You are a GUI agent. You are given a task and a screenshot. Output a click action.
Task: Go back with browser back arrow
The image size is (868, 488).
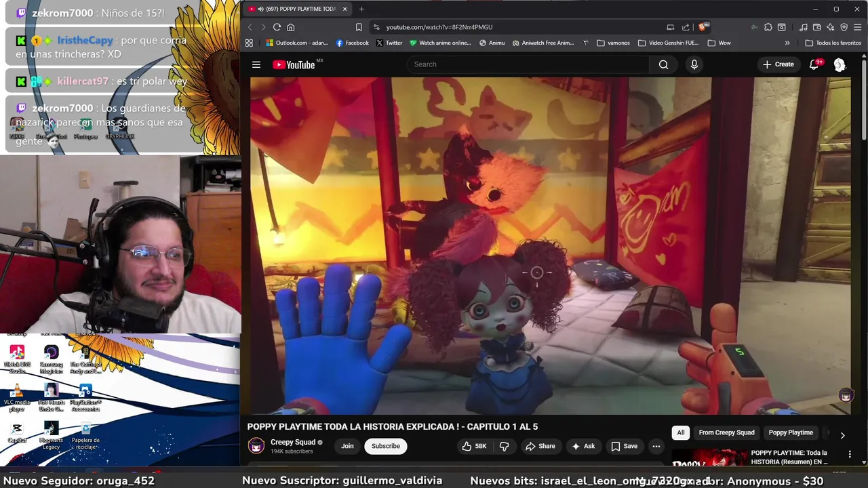[250, 27]
